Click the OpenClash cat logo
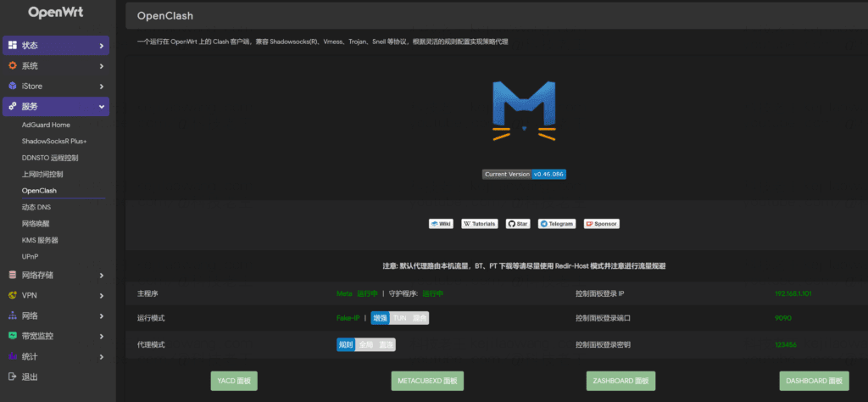The width and height of the screenshot is (868, 402). (524, 111)
